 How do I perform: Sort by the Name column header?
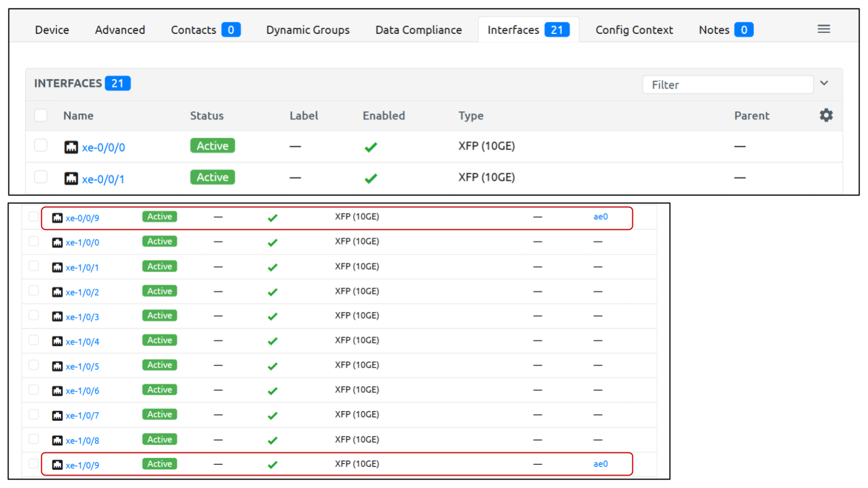(78, 116)
